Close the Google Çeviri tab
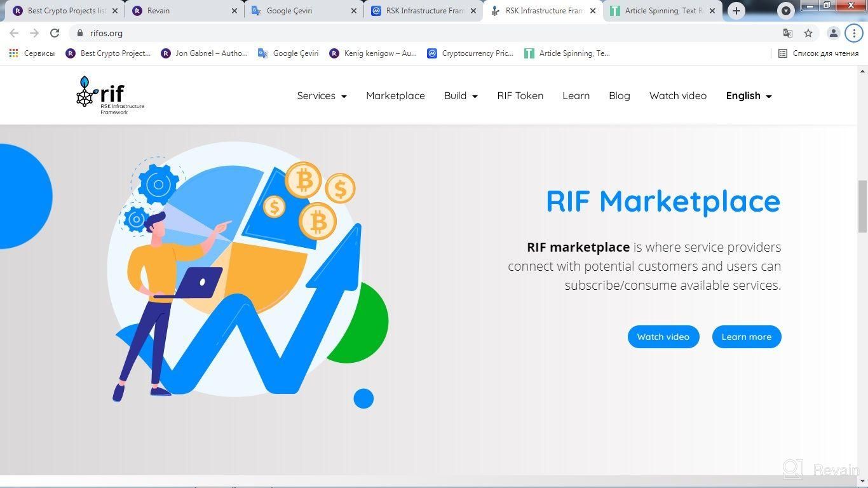868x488 pixels. click(x=353, y=11)
